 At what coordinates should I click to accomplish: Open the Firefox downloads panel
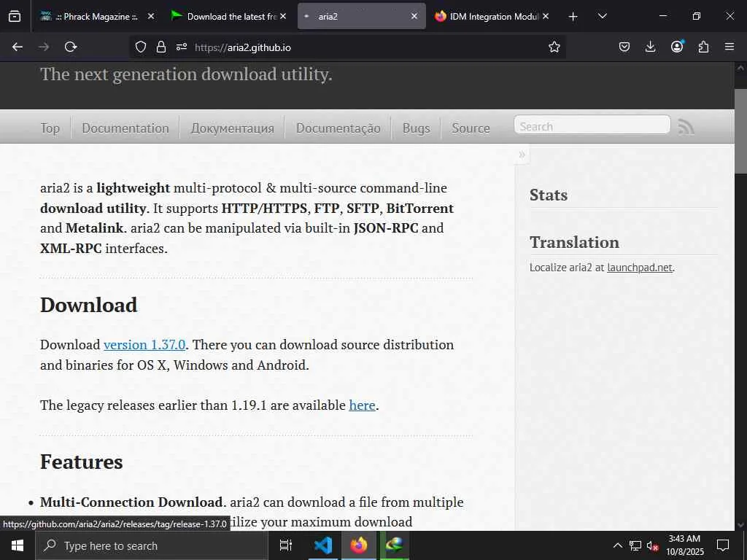(x=650, y=47)
